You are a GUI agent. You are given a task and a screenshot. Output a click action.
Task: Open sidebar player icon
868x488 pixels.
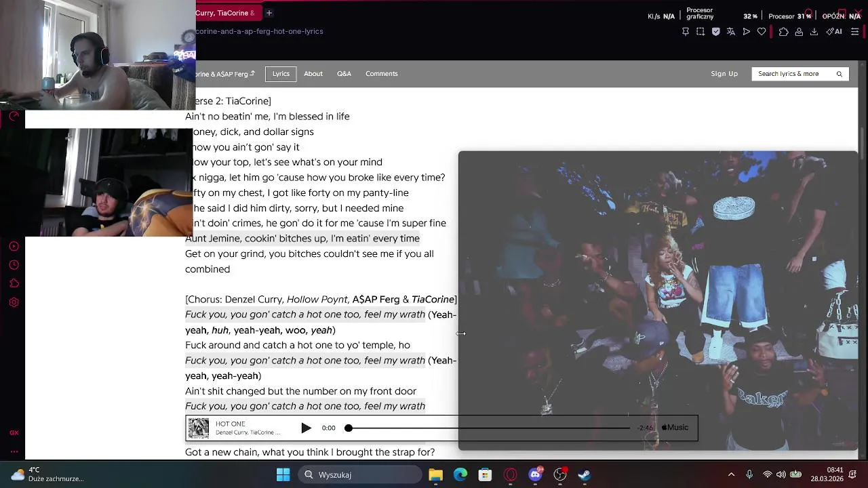tap(14, 246)
